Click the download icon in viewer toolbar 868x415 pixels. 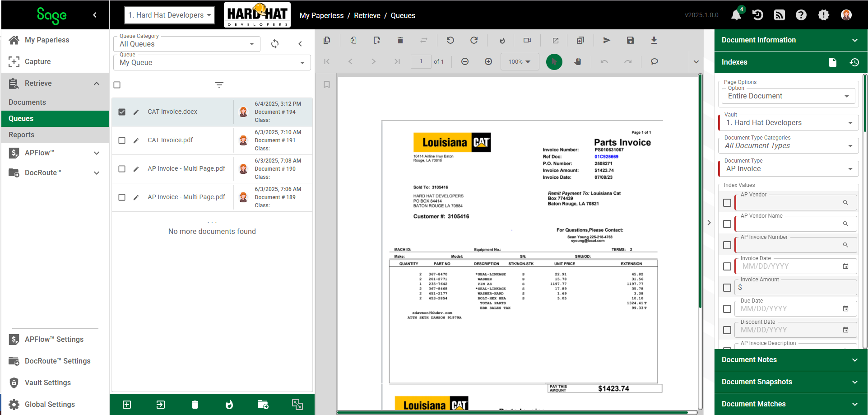coord(654,40)
